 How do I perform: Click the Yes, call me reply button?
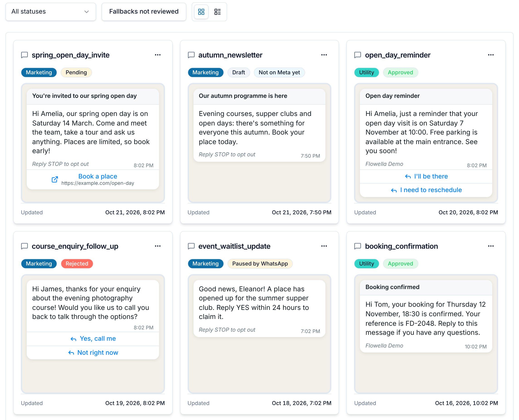(93, 339)
